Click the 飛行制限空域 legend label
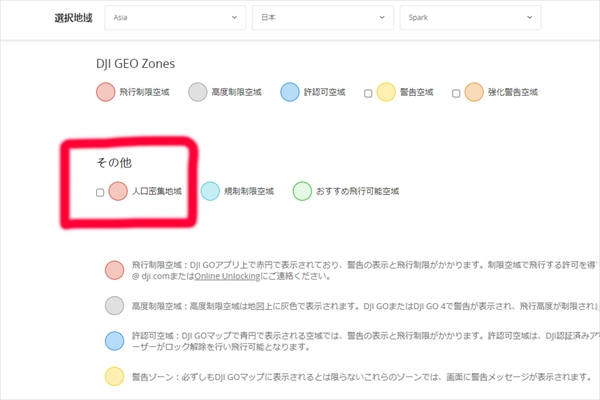The width and height of the screenshot is (600, 400). (x=144, y=92)
